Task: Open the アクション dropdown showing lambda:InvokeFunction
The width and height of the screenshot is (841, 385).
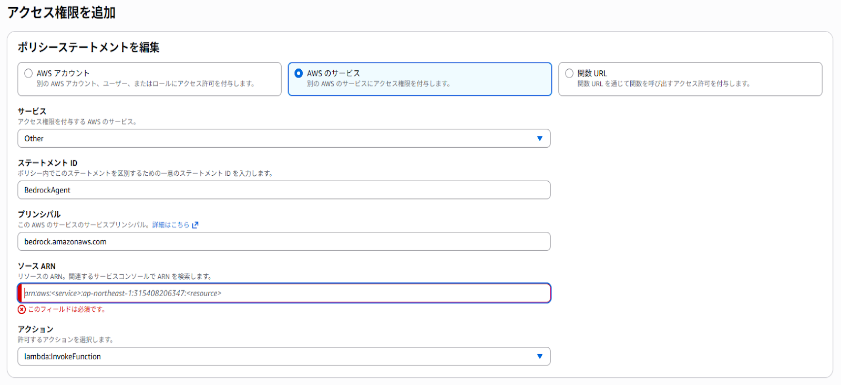Action: tap(284, 356)
